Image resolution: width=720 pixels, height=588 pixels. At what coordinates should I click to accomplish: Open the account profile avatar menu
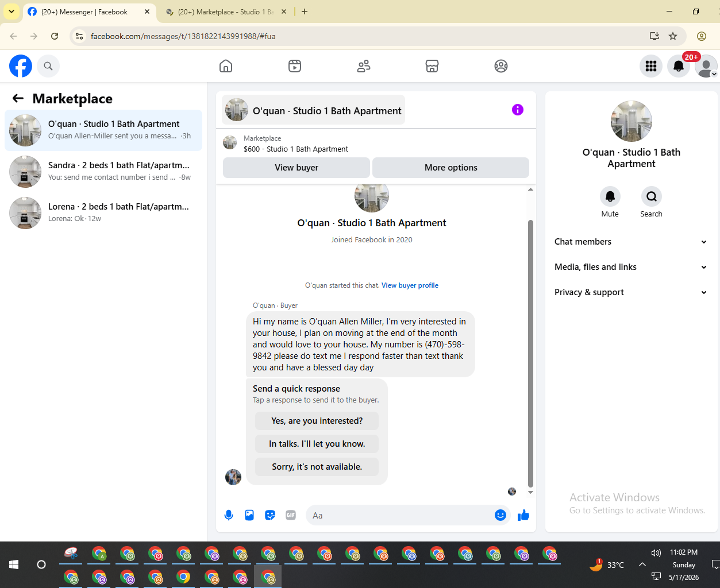coord(706,66)
